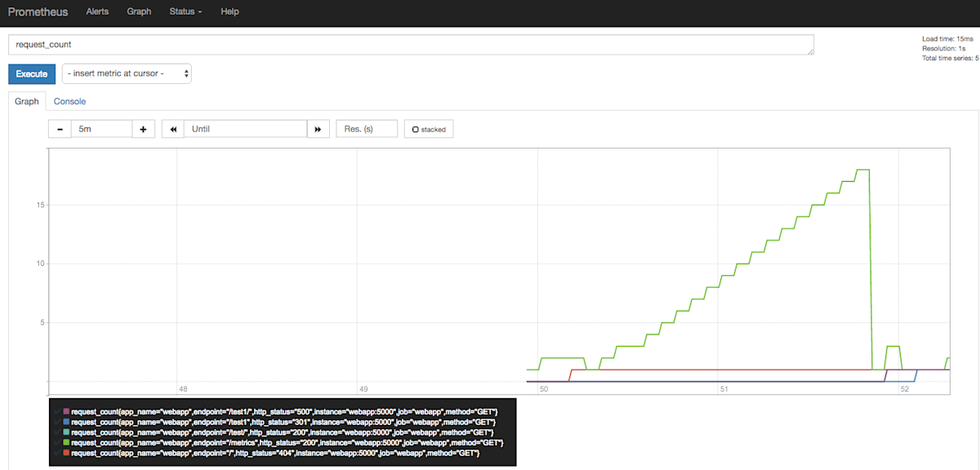Zoom out the time range with the minus icon
Image resolution: width=980 pixels, height=470 pixels.
[x=59, y=128]
